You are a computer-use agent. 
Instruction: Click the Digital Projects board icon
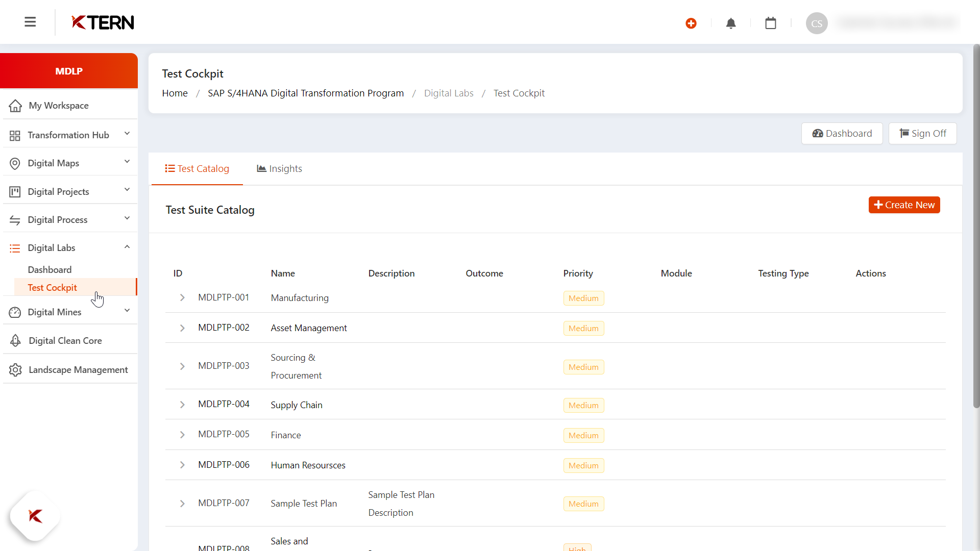click(x=15, y=192)
